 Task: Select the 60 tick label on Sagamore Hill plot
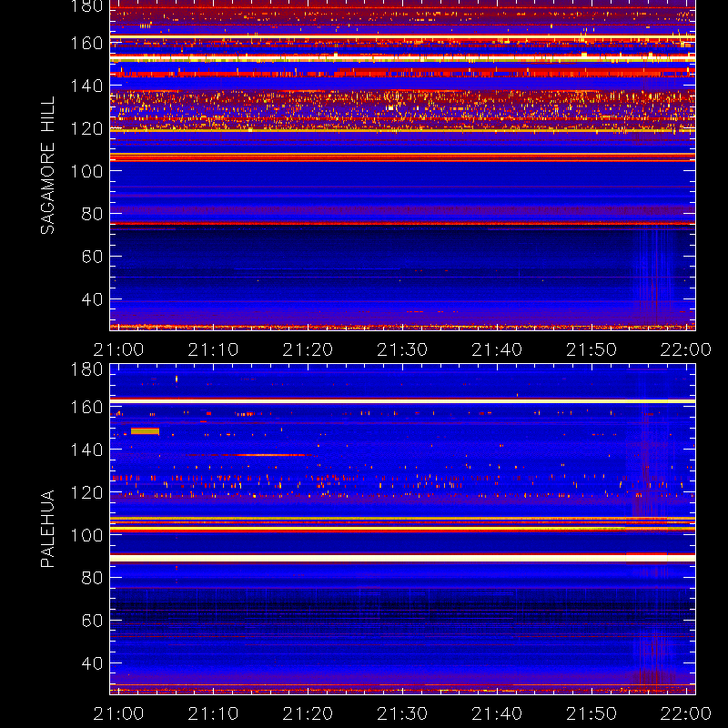click(92, 257)
